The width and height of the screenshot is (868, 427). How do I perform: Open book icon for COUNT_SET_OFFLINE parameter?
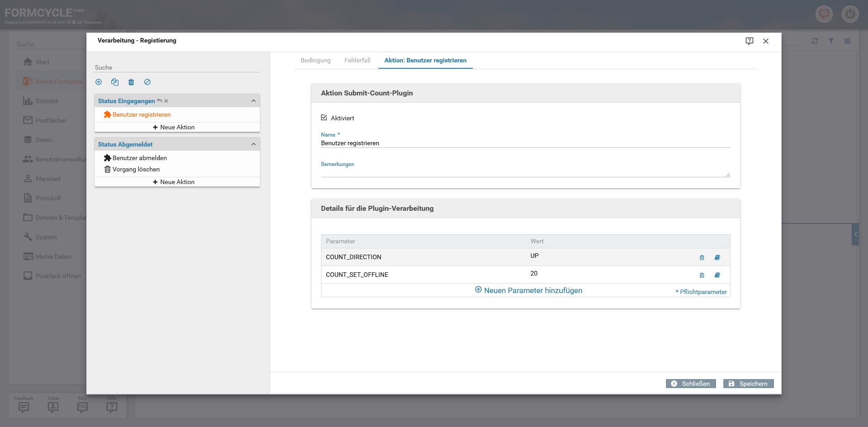717,275
